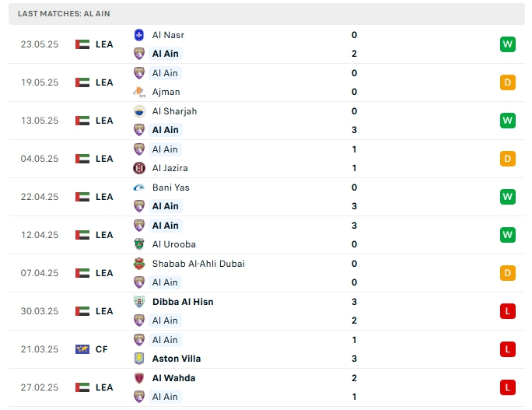Screen dimensions: 532x410
Task: Click the Shabab Al-Ahli Dubai crest
Action: 139,264
